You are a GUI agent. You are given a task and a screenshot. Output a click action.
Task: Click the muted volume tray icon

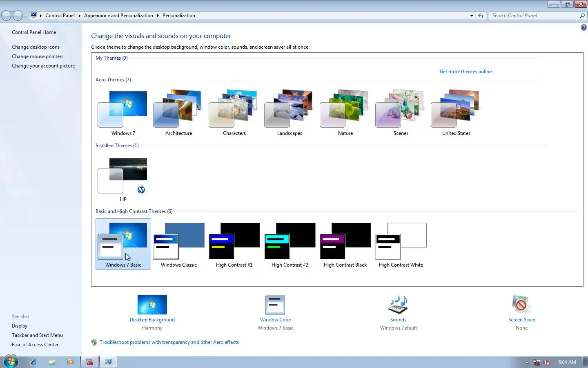tap(547, 362)
